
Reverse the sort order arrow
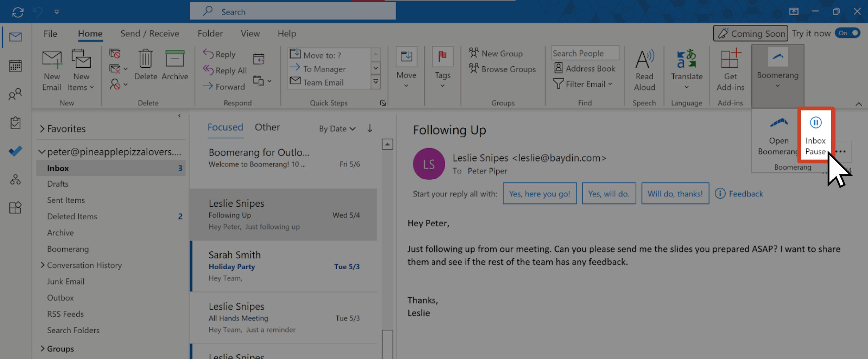pos(370,128)
